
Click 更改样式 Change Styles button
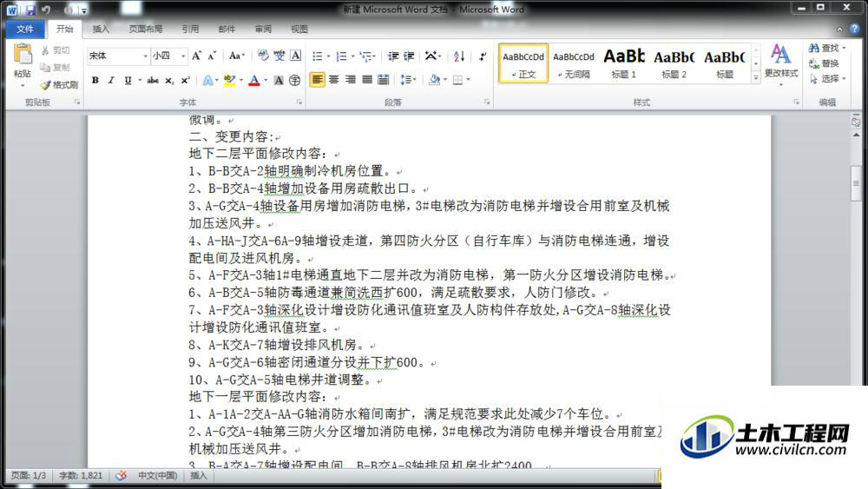[x=781, y=64]
